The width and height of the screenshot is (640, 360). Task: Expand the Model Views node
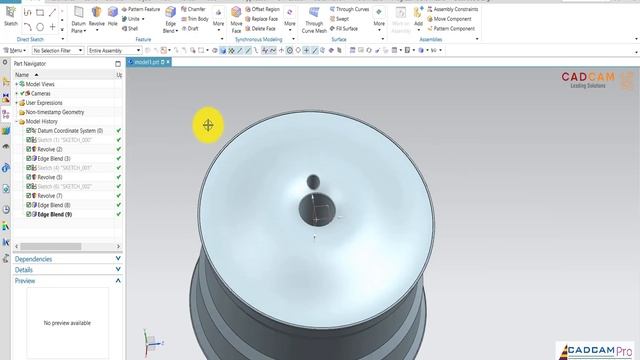pyautogui.click(x=17, y=84)
